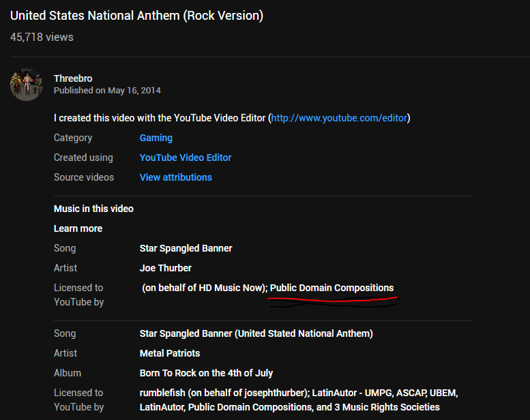This screenshot has height=420, width=530.
Task: Click the 45,718 views count
Action: [x=42, y=37]
